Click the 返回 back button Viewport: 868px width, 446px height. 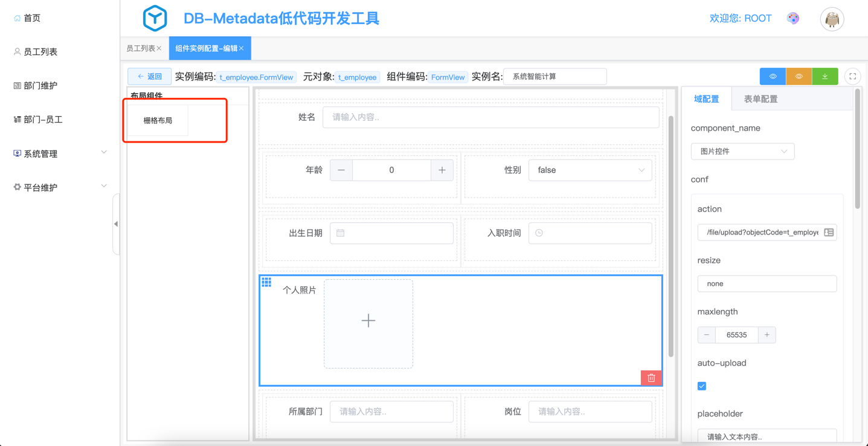[x=150, y=77]
